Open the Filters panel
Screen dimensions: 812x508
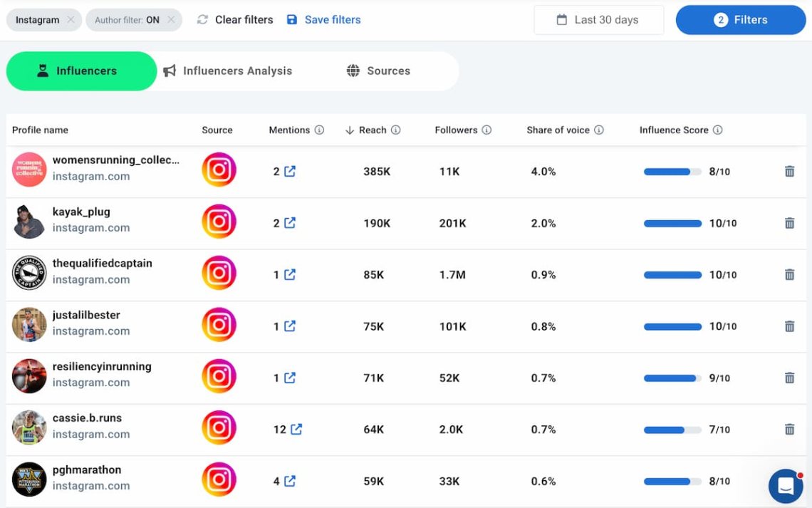tap(740, 19)
